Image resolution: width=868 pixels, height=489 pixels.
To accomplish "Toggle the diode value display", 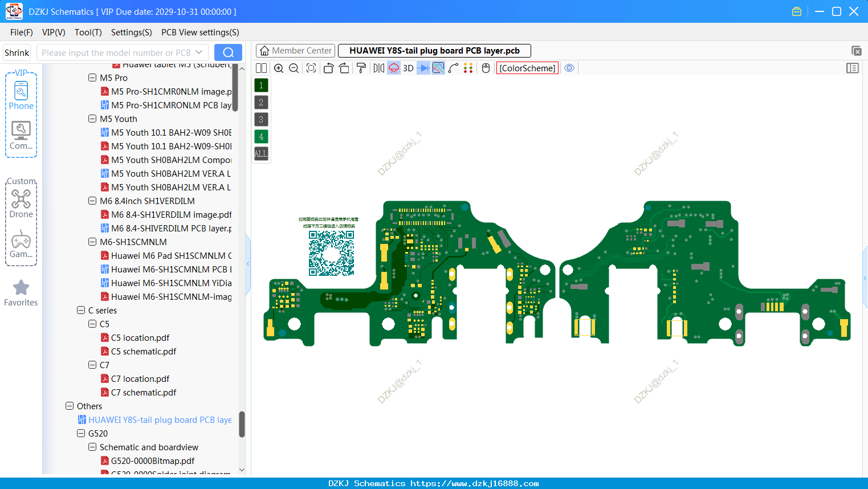I will pos(423,68).
